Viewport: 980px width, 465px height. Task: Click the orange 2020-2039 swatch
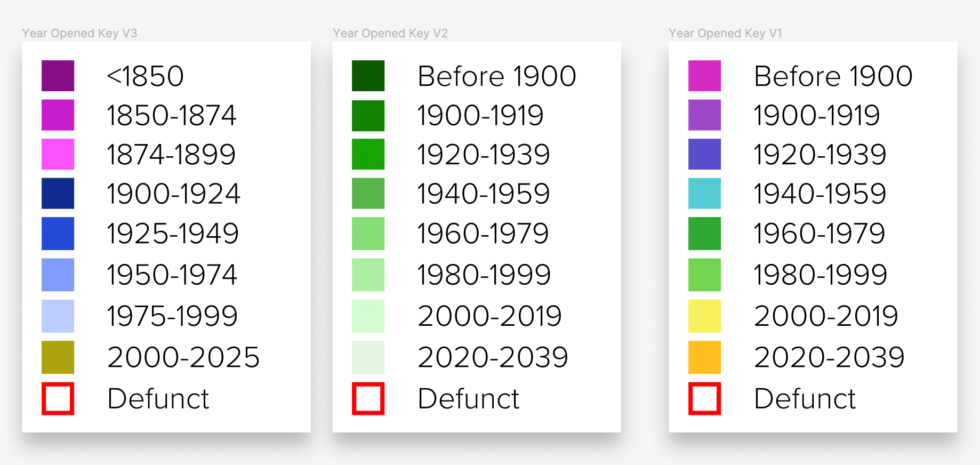click(x=704, y=357)
